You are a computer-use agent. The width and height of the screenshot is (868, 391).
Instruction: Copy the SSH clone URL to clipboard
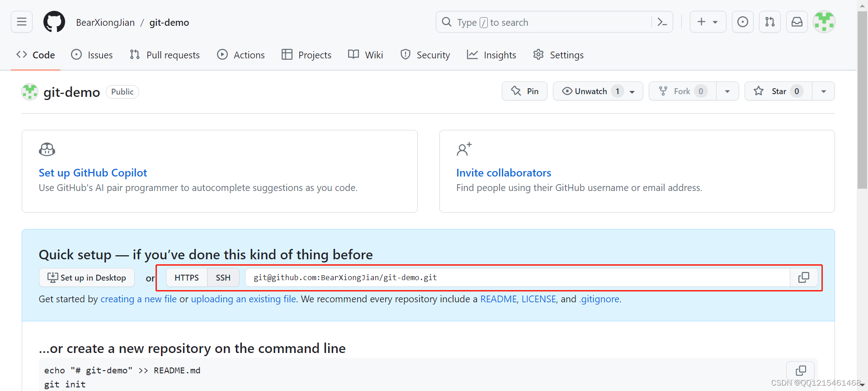tap(804, 277)
